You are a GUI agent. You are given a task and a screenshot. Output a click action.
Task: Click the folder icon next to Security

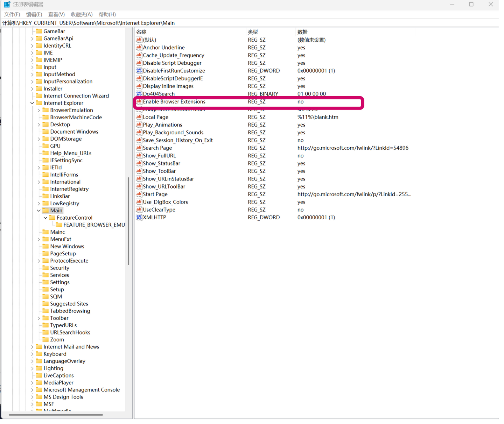click(45, 268)
